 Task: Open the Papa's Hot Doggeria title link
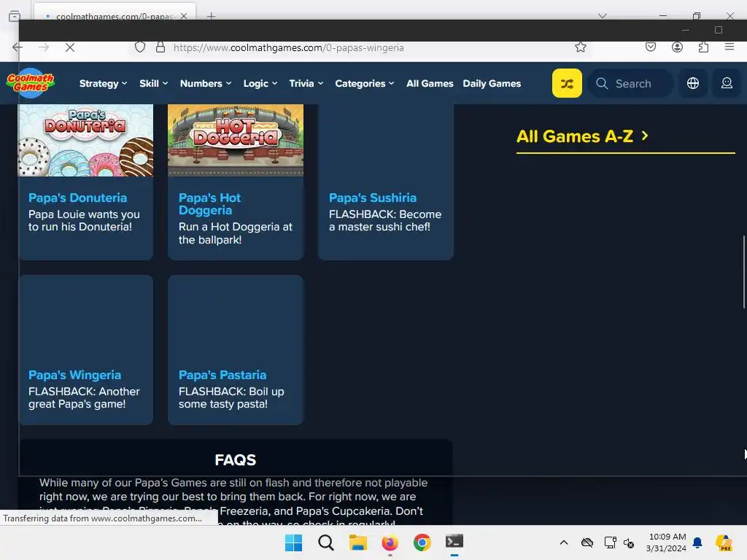(209, 204)
